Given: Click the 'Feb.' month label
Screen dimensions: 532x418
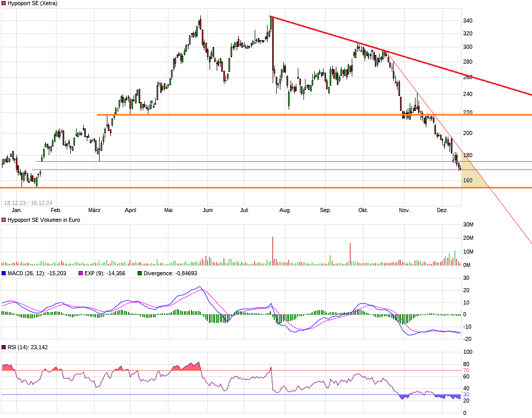Looking at the screenshot, I should tap(56, 211).
